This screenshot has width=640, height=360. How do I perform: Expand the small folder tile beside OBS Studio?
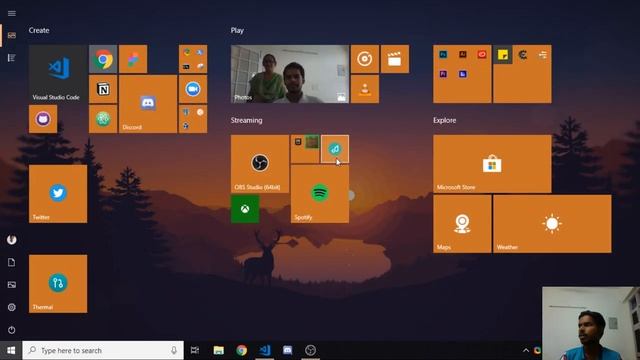pos(305,149)
